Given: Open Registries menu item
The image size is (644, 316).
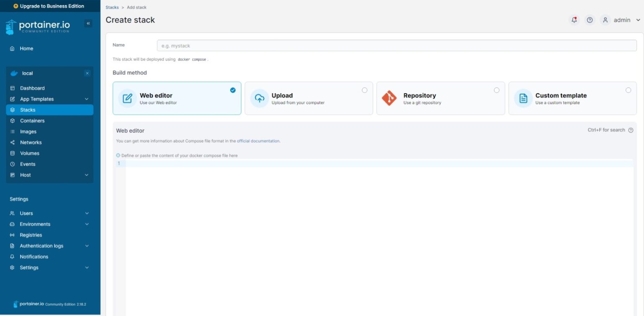Looking at the screenshot, I should click(x=49, y=235).
